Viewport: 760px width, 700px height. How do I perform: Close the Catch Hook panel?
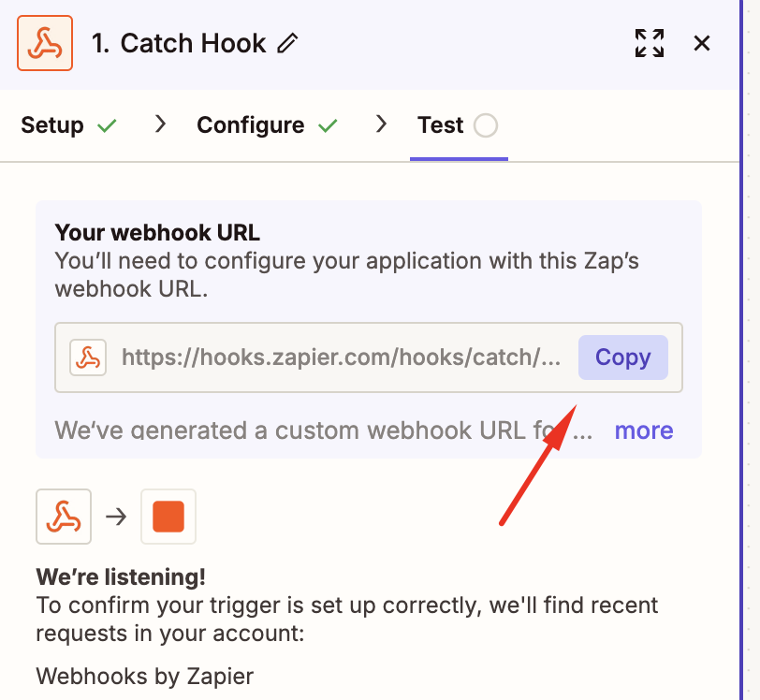pos(702,43)
